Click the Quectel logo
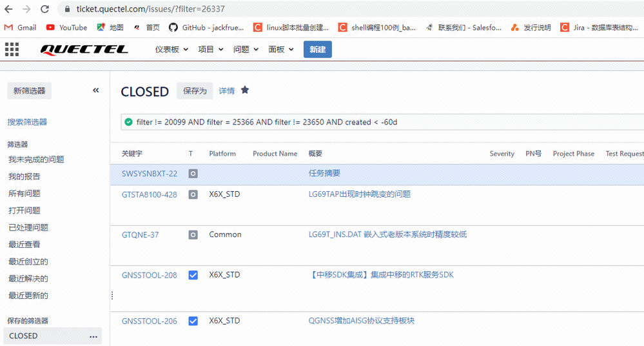This screenshot has height=346, width=644. [x=84, y=50]
